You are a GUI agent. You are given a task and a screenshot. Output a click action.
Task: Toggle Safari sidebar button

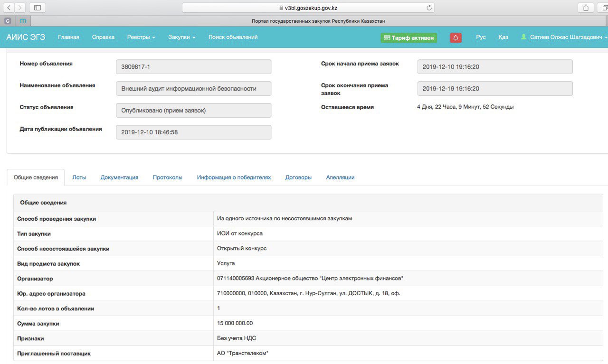38,8
